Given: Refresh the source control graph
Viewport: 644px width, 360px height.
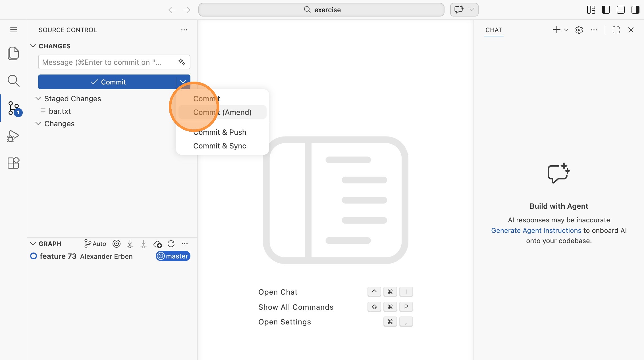Looking at the screenshot, I should click(x=171, y=244).
